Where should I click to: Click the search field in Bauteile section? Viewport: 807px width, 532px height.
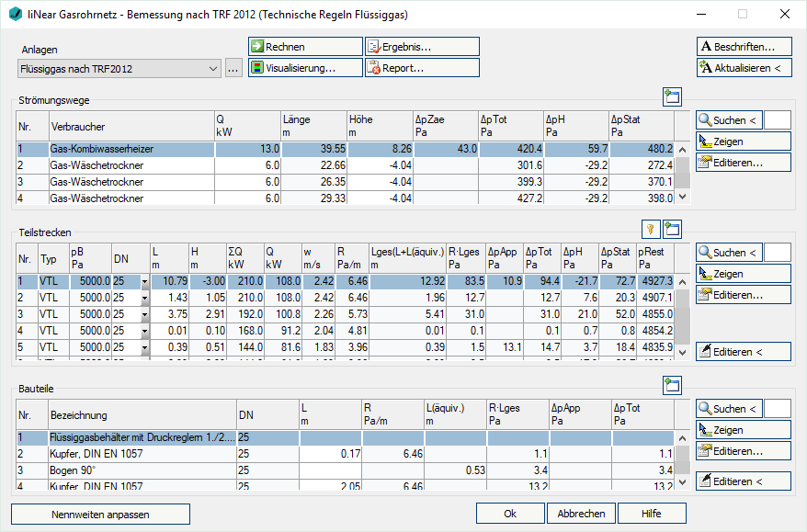(x=778, y=409)
